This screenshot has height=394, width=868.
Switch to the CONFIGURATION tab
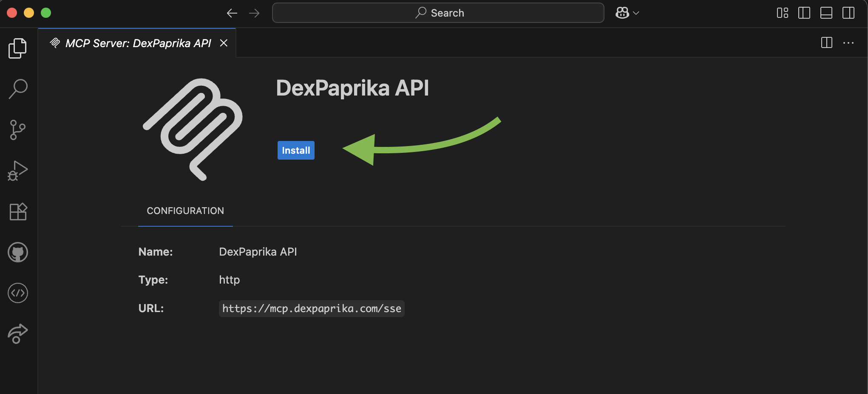coord(185,211)
